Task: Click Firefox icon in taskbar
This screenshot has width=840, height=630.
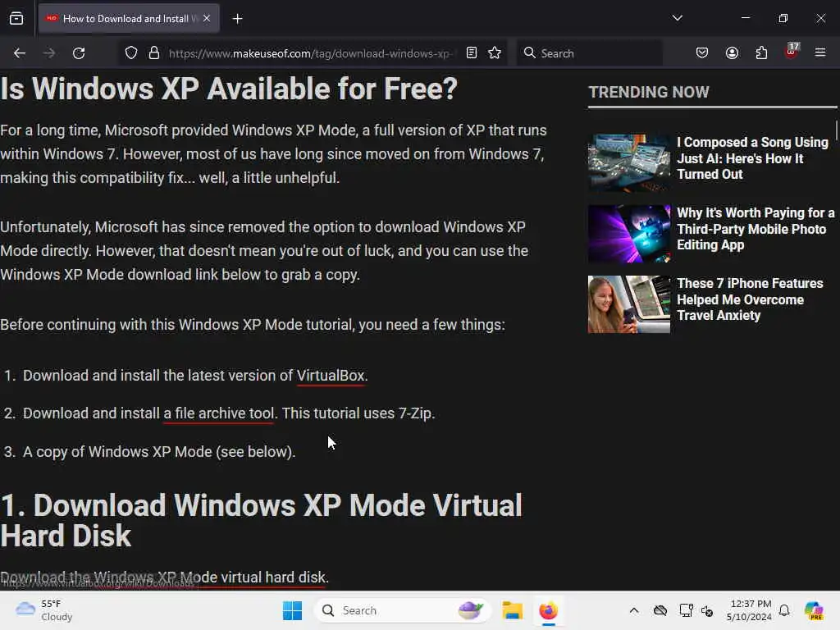Action: 549,610
